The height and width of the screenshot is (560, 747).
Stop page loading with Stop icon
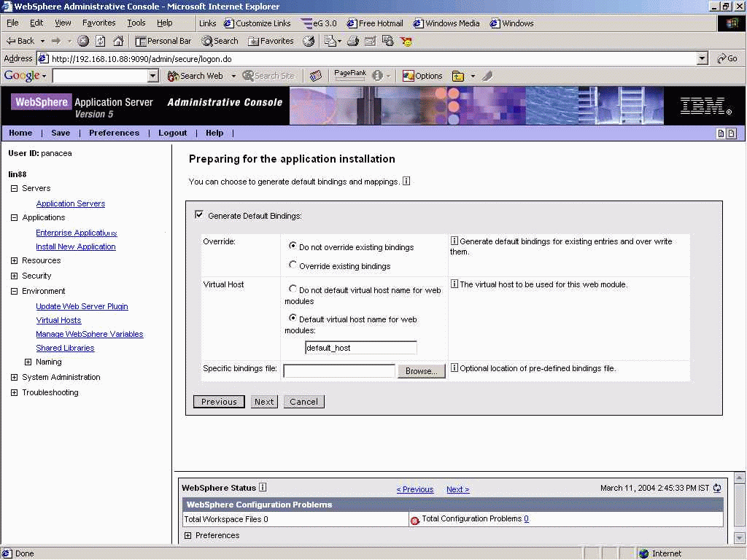click(83, 41)
